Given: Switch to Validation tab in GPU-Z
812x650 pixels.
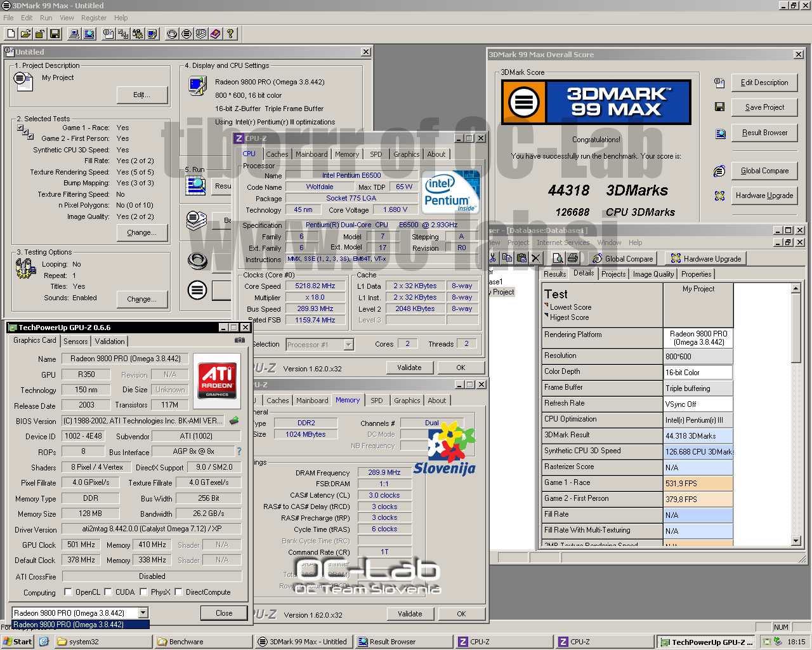Looking at the screenshot, I should tap(110, 342).
